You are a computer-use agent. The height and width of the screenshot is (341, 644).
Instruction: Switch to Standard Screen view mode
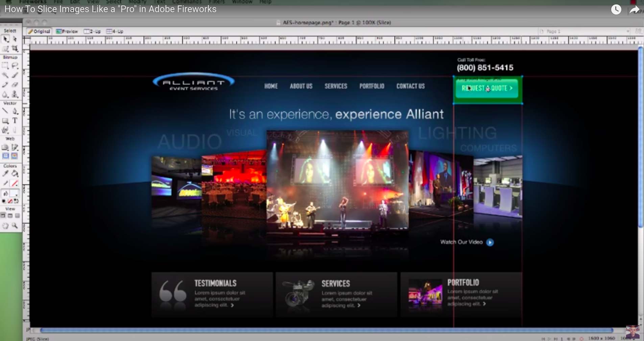[3, 216]
